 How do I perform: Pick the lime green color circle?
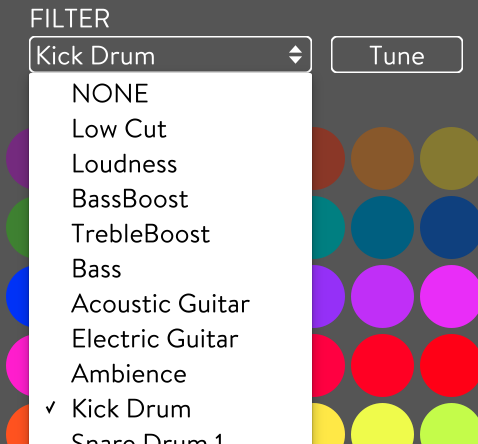tap(450, 425)
